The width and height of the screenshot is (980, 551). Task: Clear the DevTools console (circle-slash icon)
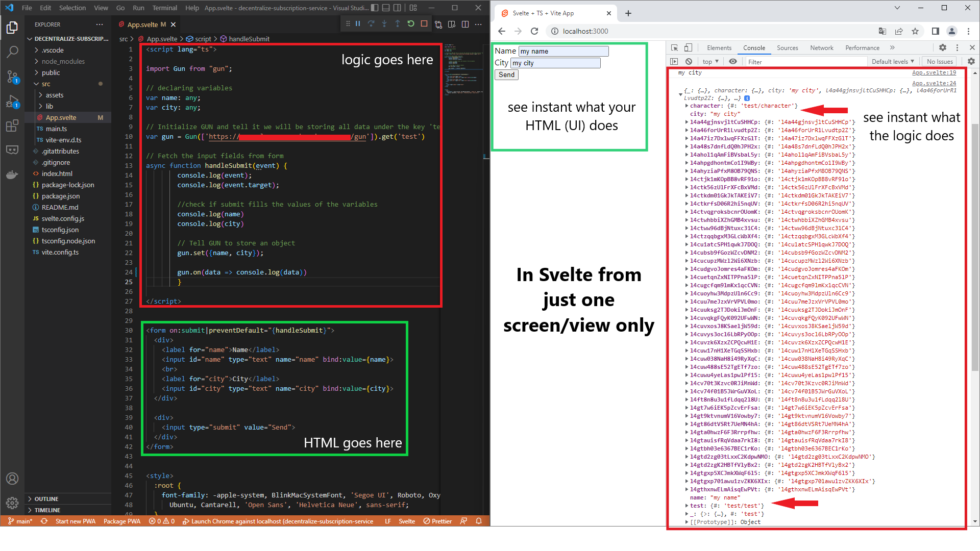tap(689, 61)
